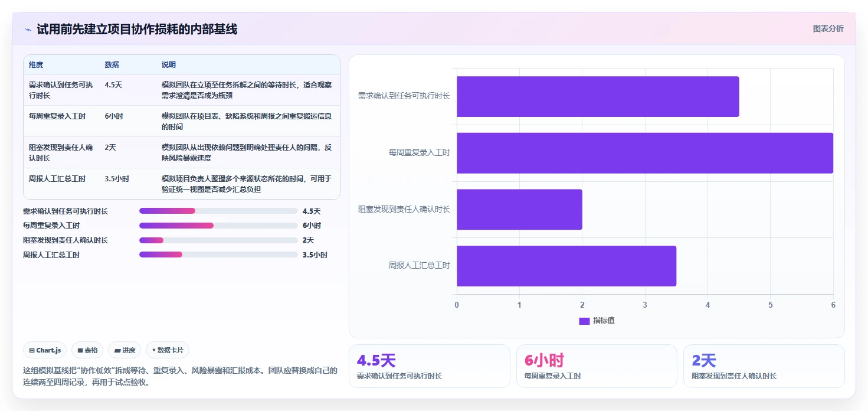Click the 周报人工汇总工时 progress bar
Viewport: 868px width, 411px height.
point(218,255)
